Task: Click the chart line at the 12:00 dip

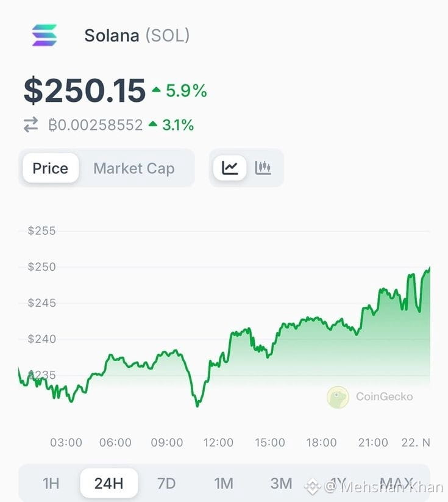Action: [x=197, y=405]
